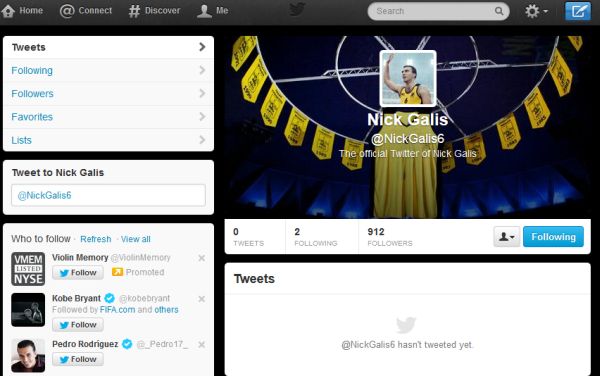600x376 pixels.
Task: Open Favorites in the sidebar
Action: click(108, 117)
